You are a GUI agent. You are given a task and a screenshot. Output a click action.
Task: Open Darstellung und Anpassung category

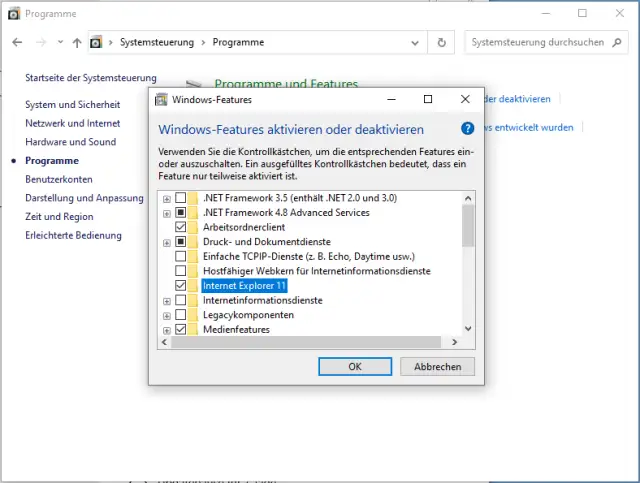tap(84, 198)
